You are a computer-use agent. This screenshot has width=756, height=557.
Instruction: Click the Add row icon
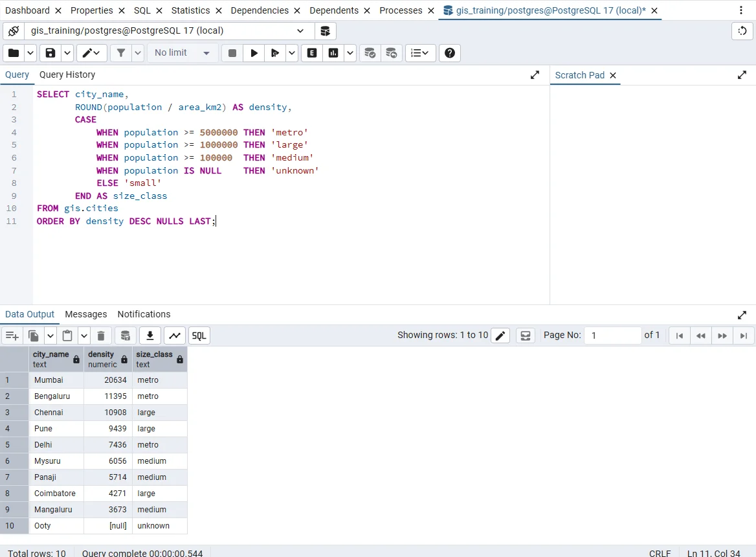click(12, 335)
